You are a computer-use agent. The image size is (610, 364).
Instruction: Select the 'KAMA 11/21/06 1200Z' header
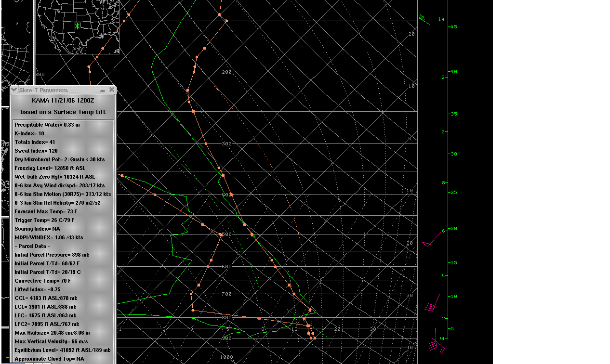tap(63, 101)
